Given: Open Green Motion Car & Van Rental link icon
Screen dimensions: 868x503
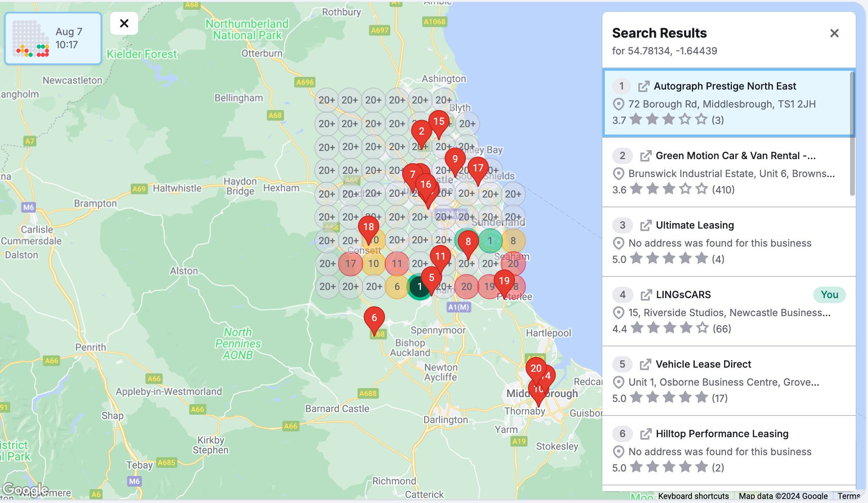Looking at the screenshot, I should (646, 156).
